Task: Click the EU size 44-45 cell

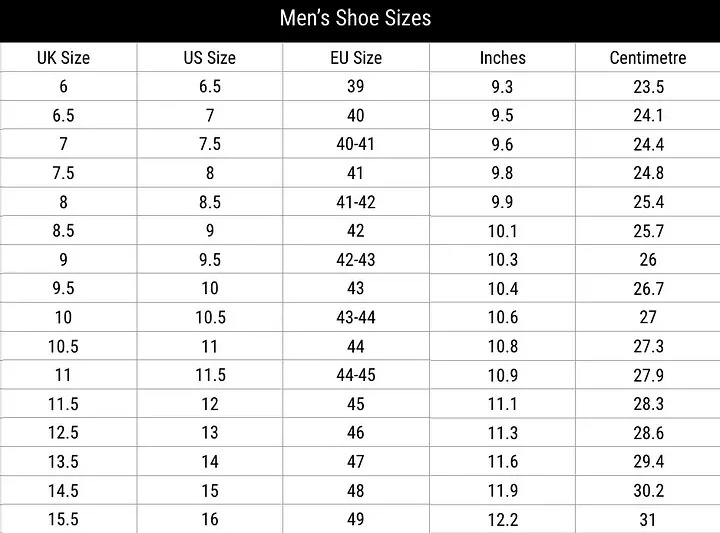Action: coord(356,375)
